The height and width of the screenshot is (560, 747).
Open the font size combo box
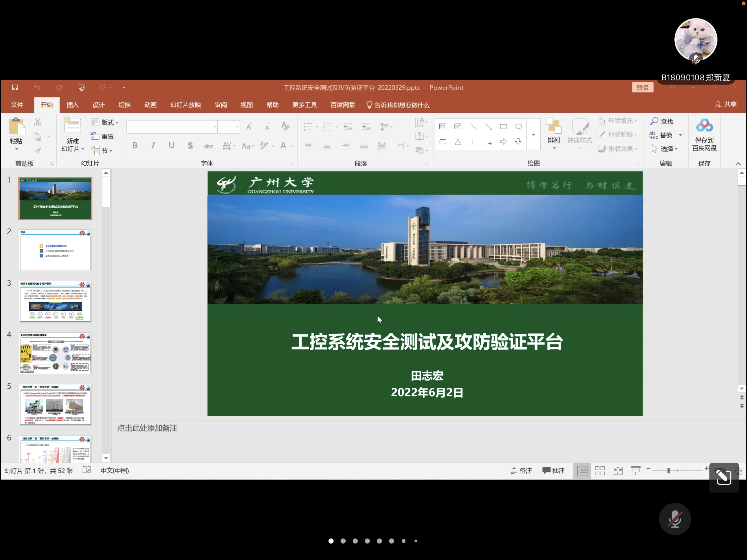pyautogui.click(x=229, y=127)
